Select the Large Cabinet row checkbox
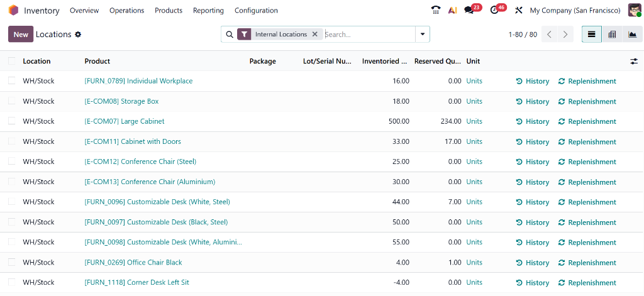 coord(12,121)
